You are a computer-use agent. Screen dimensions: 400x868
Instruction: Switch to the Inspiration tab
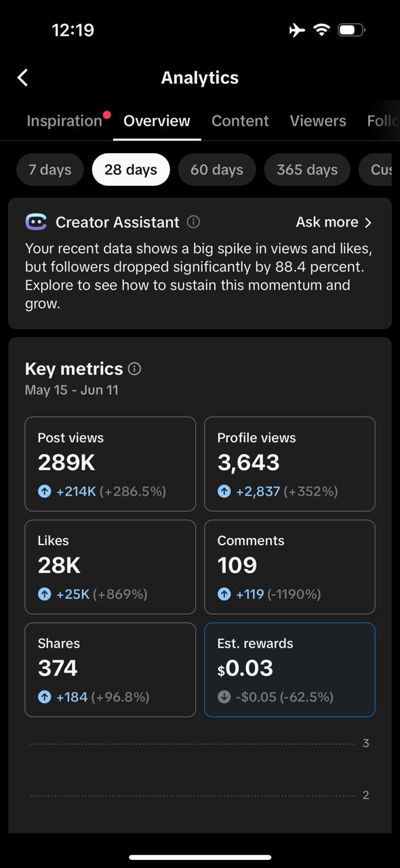click(x=64, y=121)
